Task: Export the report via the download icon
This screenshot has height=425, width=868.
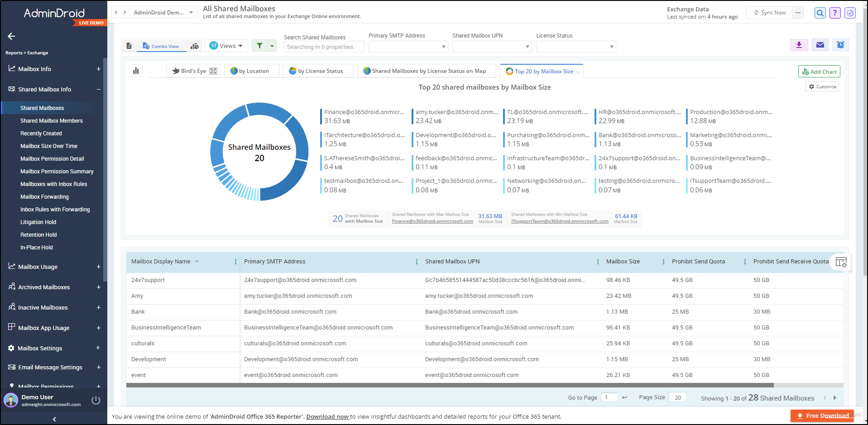Action: [799, 45]
